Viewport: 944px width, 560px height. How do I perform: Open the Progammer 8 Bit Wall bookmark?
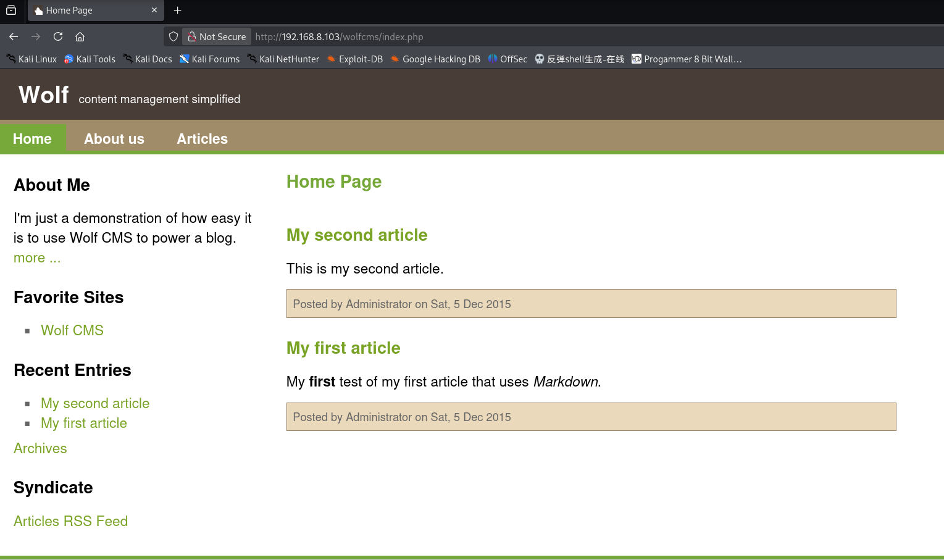tap(687, 59)
